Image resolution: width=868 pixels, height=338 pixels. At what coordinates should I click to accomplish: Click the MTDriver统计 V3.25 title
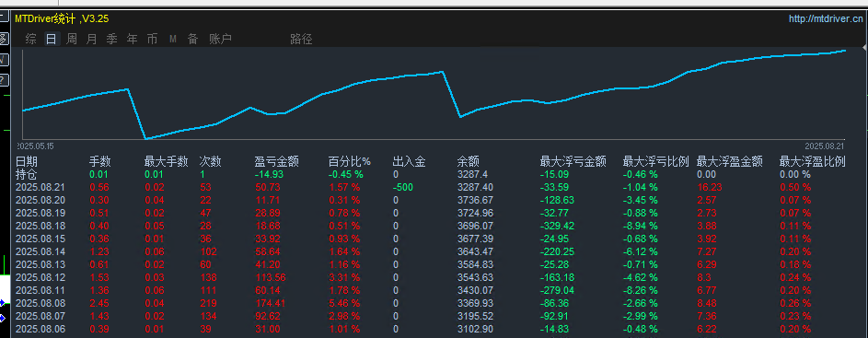[x=62, y=18]
